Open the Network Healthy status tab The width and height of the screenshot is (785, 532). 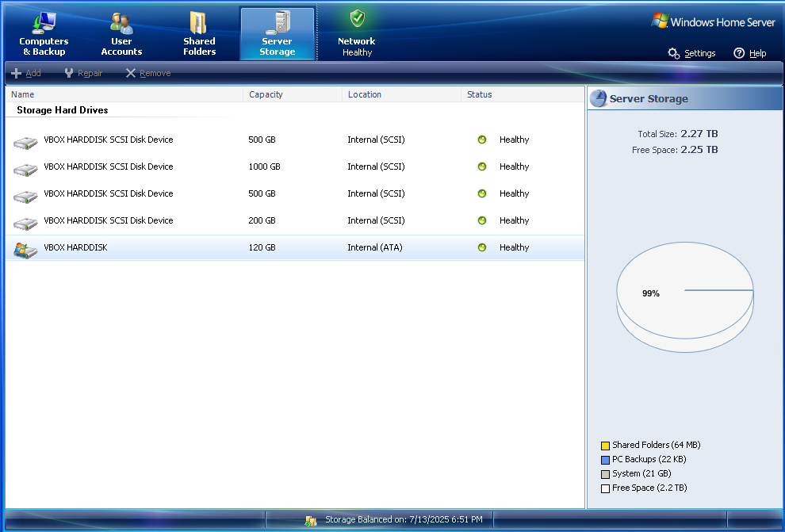pyautogui.click(x=357, y=34)
